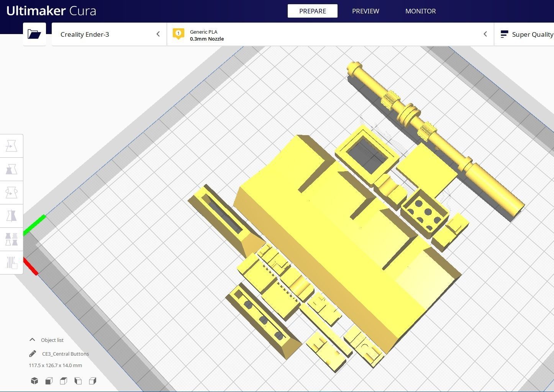The image size is (554, 392).
Task: Open Per Model Settings tool
Action: click(11, 239)
